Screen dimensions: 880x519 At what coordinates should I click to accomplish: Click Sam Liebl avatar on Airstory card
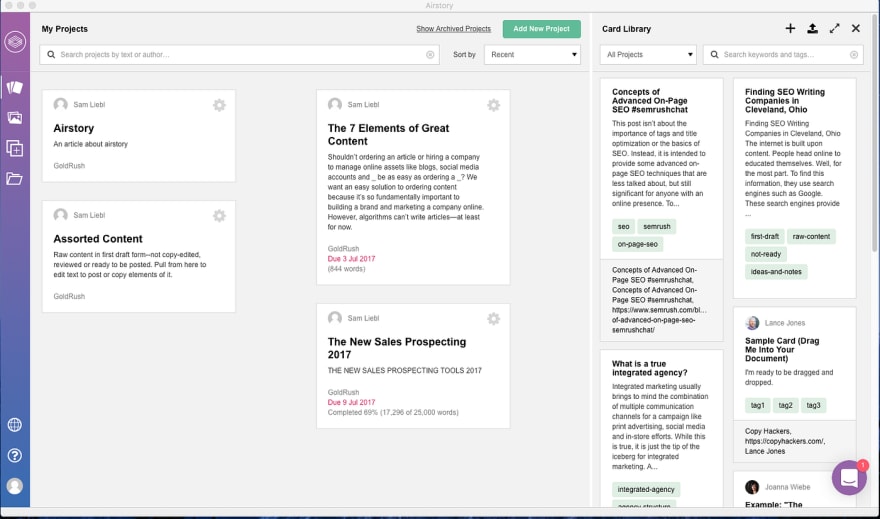tap(61, 104)
